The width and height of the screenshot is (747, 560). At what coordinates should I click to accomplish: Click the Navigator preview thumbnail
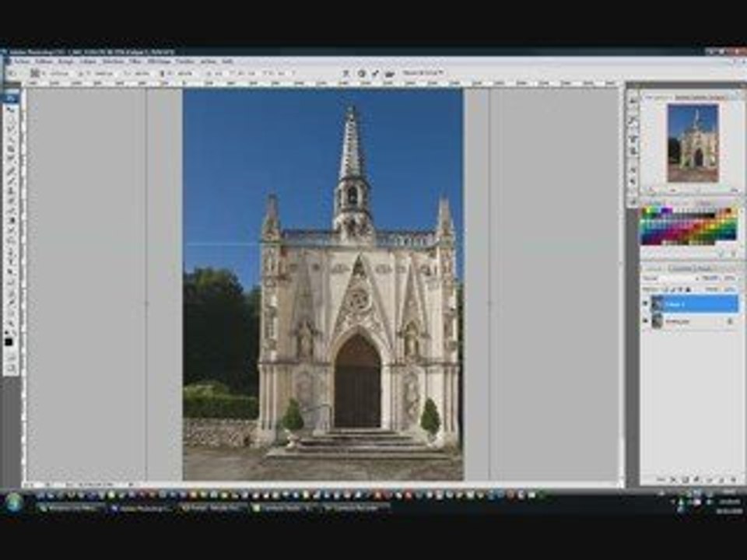click(693, 143)
